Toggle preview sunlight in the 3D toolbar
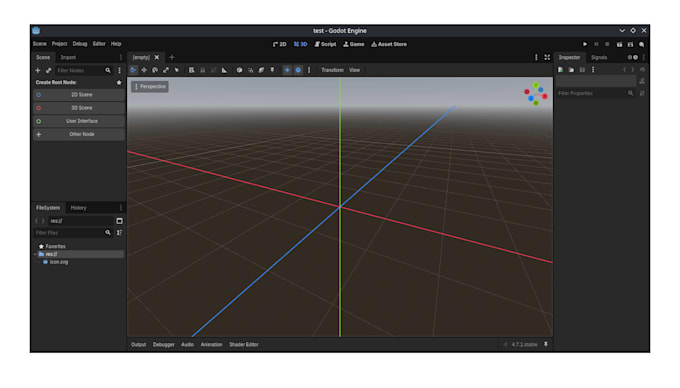680x388 pixels. 287,70
